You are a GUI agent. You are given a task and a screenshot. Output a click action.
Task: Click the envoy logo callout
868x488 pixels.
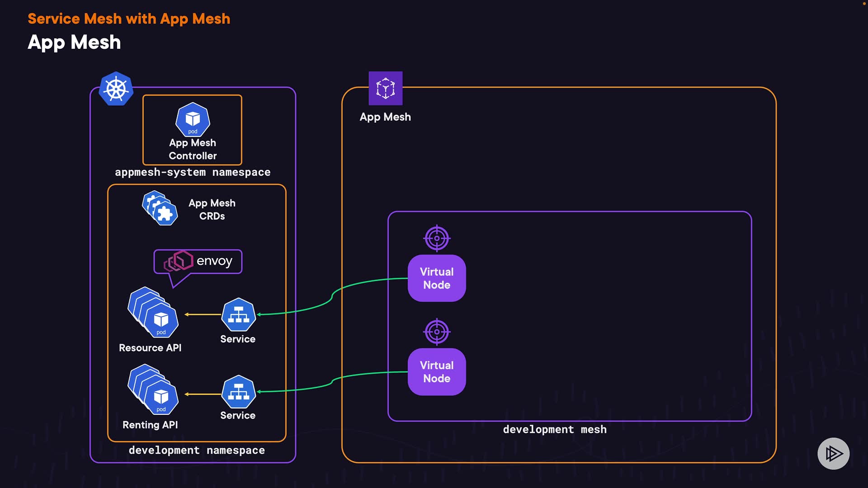[x=198, y=262]
